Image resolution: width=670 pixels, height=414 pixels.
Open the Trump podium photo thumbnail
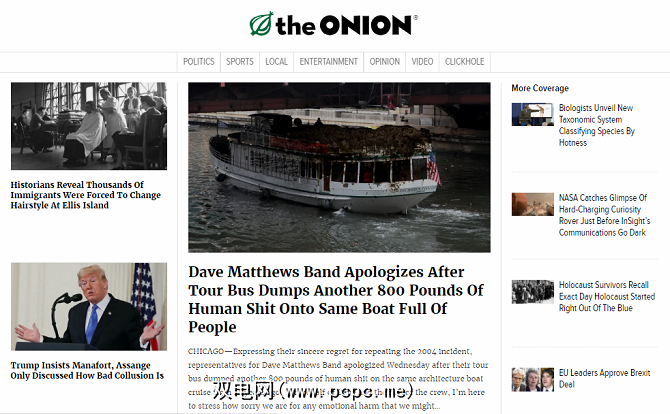click(x=89, y=307)
